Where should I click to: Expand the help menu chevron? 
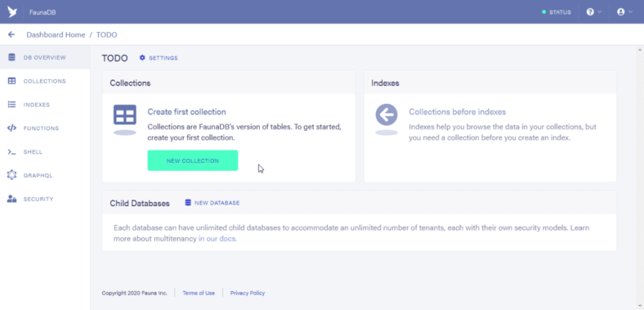599,12
